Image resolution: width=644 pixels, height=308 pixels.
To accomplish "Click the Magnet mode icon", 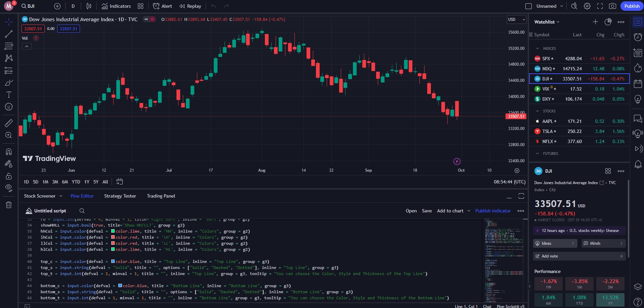I will [x=9, y=152].
